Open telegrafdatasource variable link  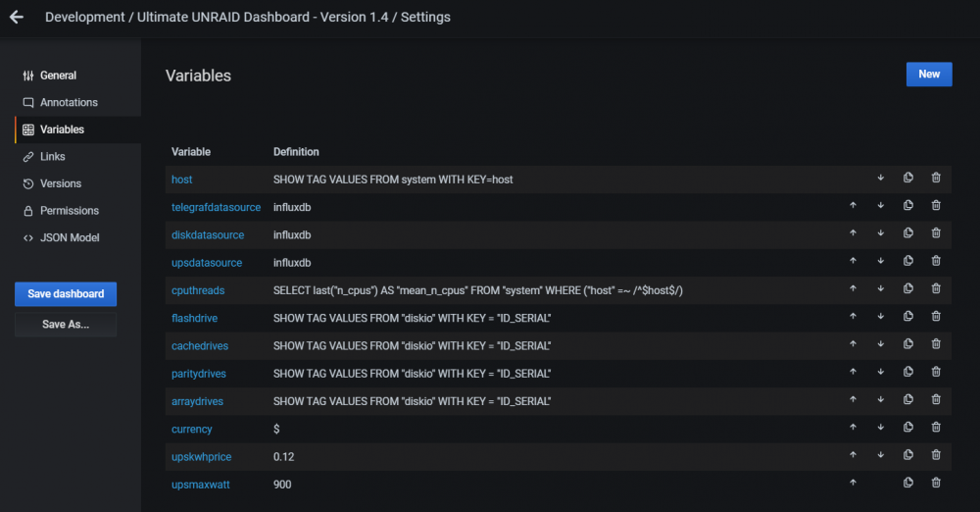pos(217,207)
